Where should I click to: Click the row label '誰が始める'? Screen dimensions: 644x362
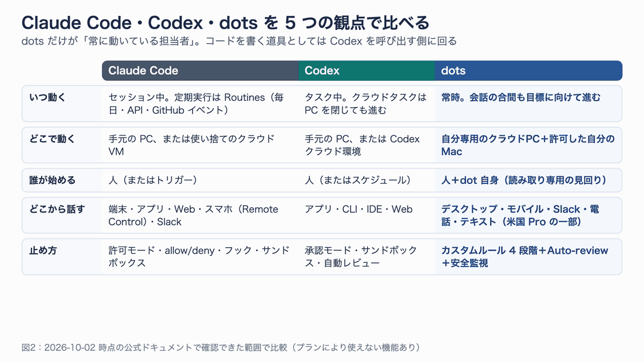(x=52, y=180)
